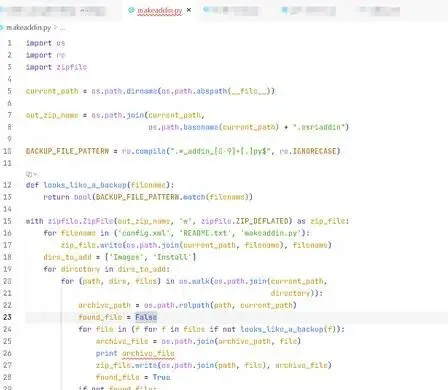This screenshot has width=448, height=390.
Task: Click the 'README.txt' string on line 16
Action: pyautogui.click(x=205, y=233)
